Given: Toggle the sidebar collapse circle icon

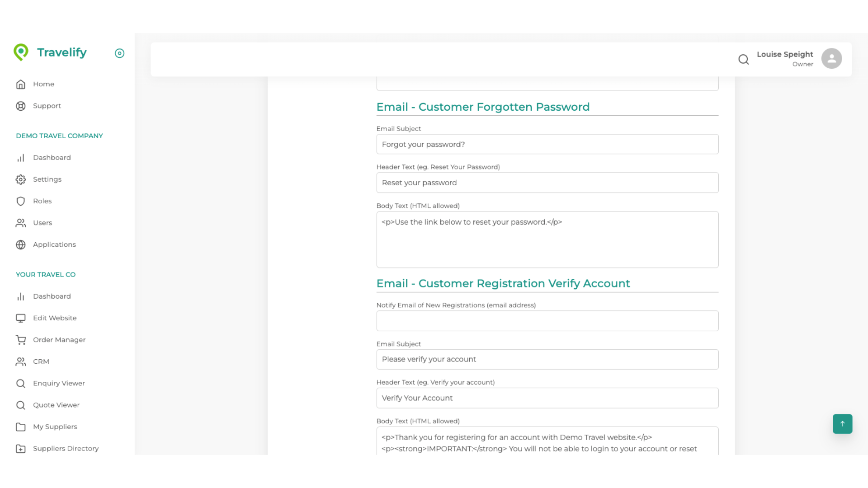Looking at the screenshot, I should 119,53.
